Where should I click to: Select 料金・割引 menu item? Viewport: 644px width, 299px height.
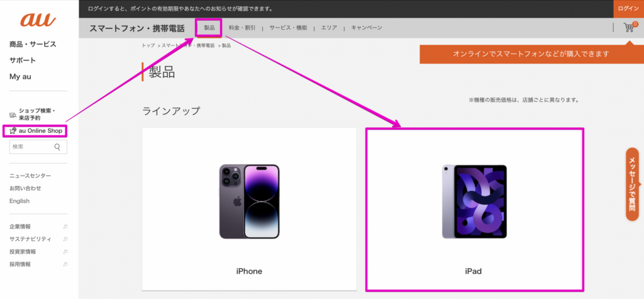pos(242,28)
